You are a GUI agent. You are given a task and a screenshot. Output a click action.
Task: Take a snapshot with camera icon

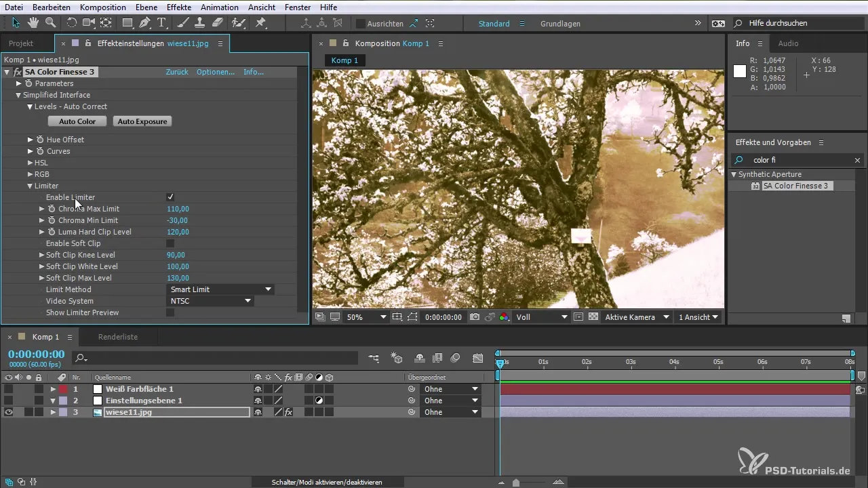[x=475, y=317]
